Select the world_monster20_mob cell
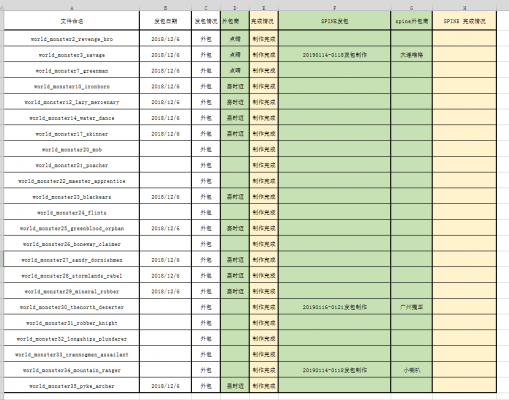Viewport: 509px width, 400px height. coord(72,149)
